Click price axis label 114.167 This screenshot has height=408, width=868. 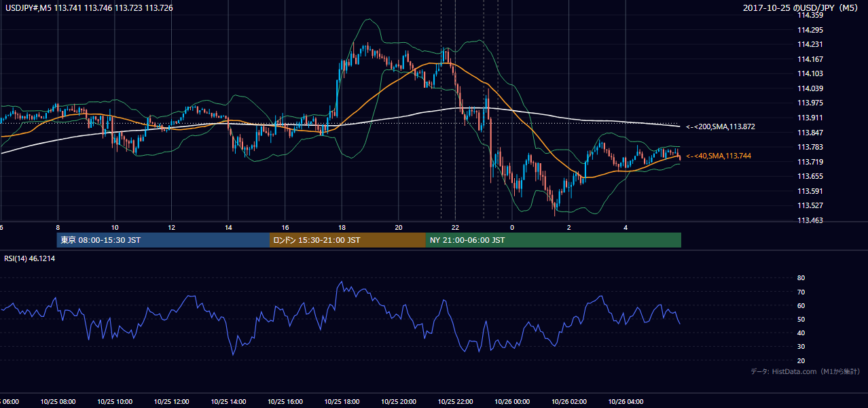point(811,59)
